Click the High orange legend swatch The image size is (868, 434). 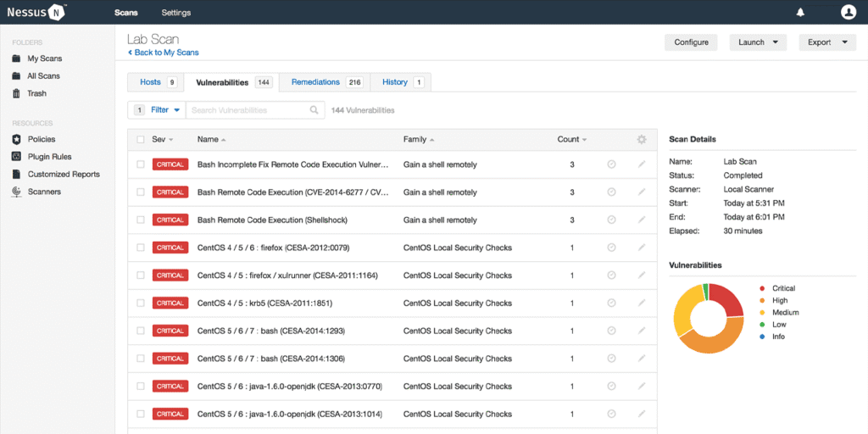coord(762,301)
